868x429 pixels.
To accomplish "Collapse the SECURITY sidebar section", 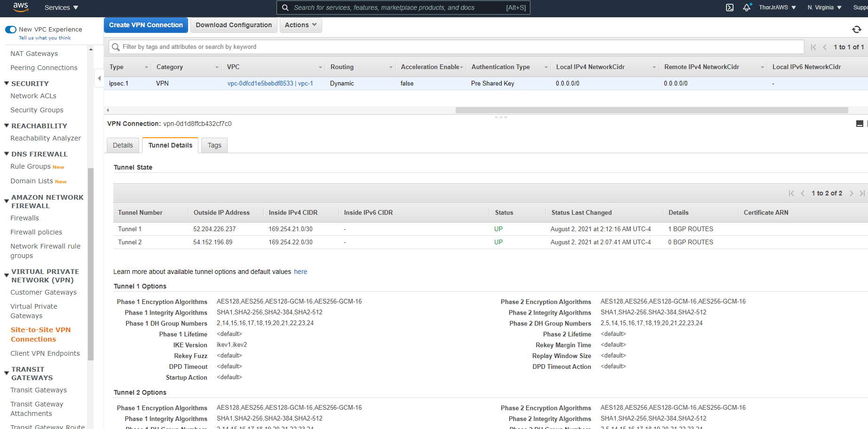I will [7, 83].
